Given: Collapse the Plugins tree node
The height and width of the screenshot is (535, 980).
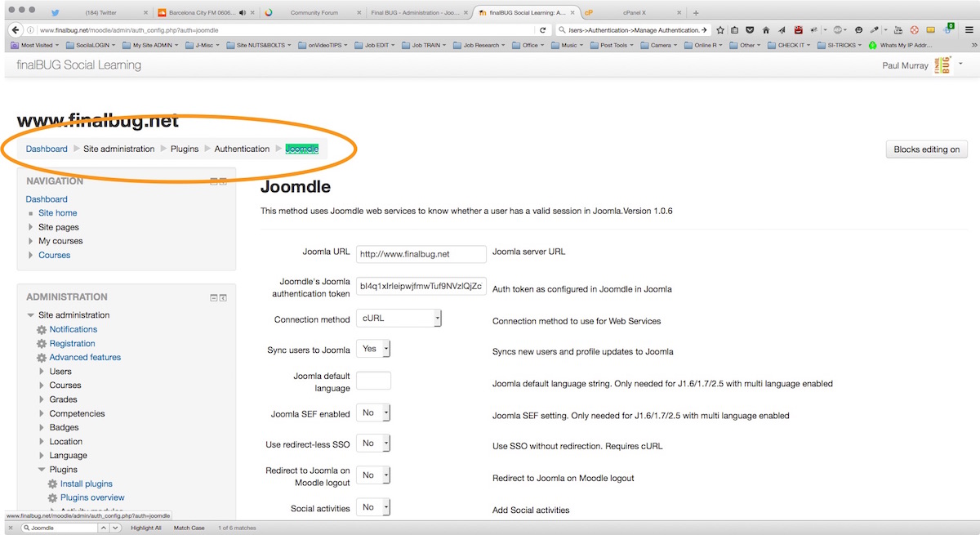Looking at the screenshot, I should click(x=42, y=470).
